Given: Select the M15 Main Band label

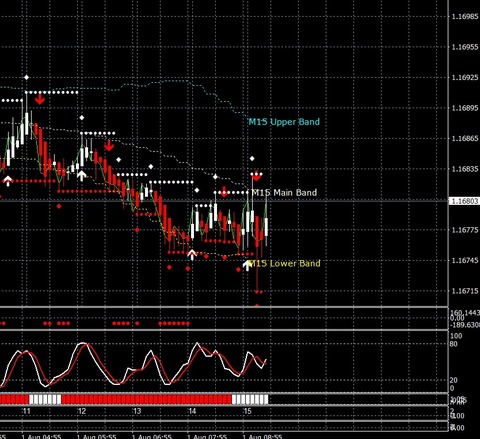Looking at the screenshot, I should click(284, 192).
